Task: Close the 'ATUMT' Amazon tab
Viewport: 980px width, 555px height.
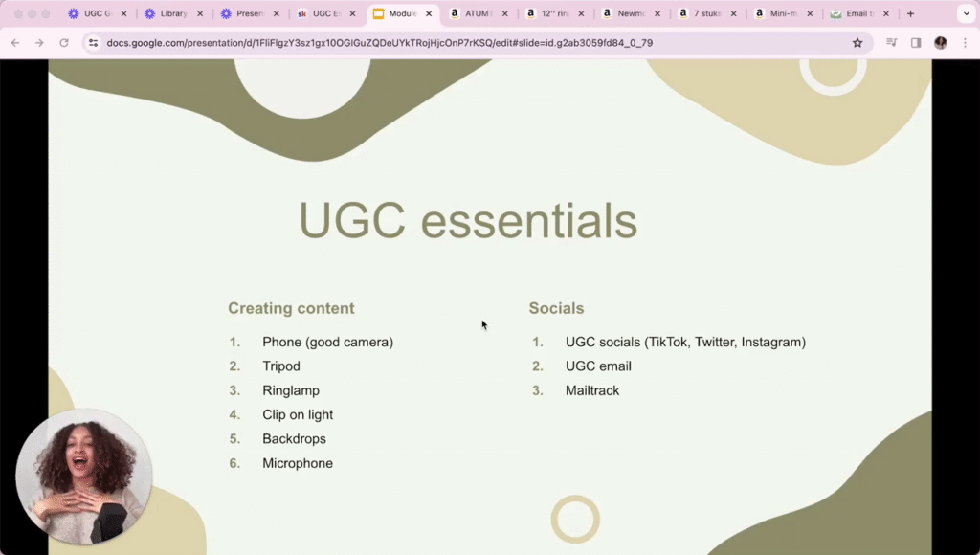Action: pyautogui.click(x=505, y=13)
